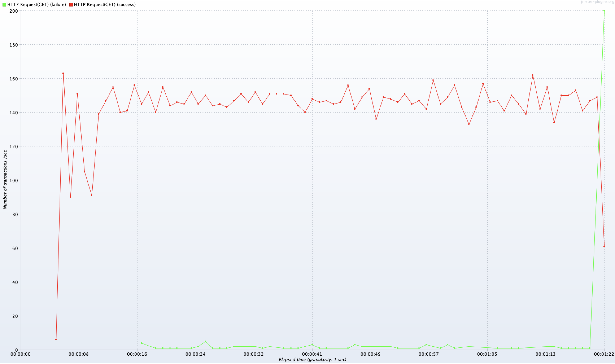Image resolution: width=615 pixels, height=364 pixels.
Task: Select the last red success point near 60
Action: point(604,247)
